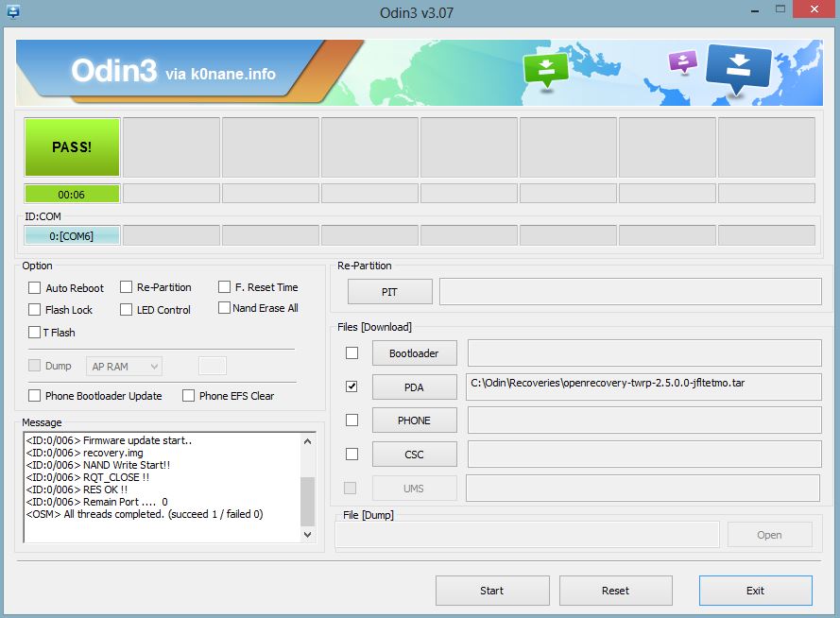Click the green download icon in banner

[x=546, y=70]
